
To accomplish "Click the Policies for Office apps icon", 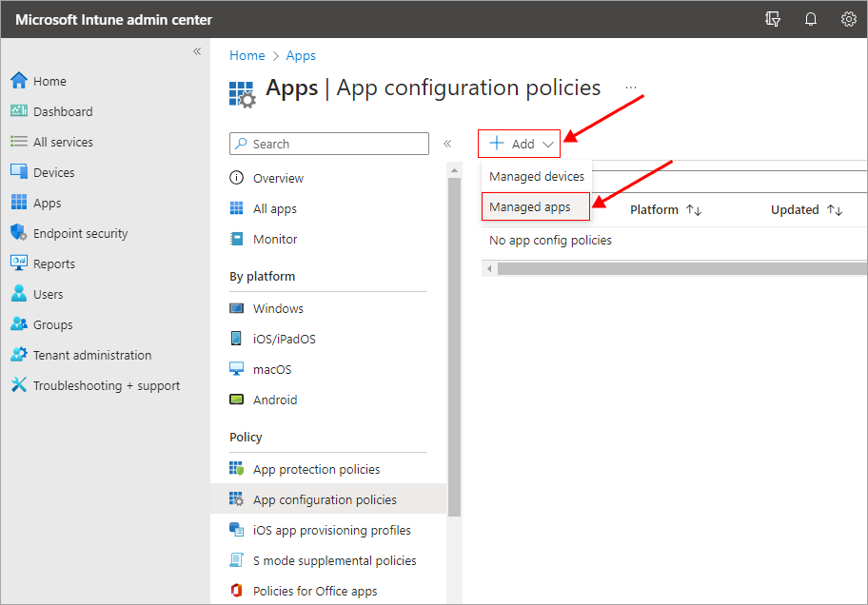I will 236,591.
